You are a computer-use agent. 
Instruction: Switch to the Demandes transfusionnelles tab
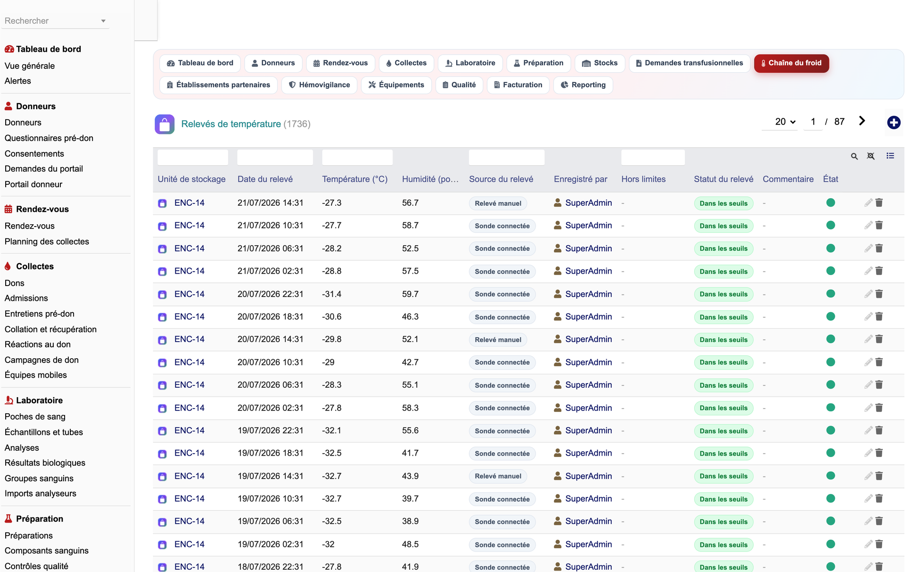[689, 63]
